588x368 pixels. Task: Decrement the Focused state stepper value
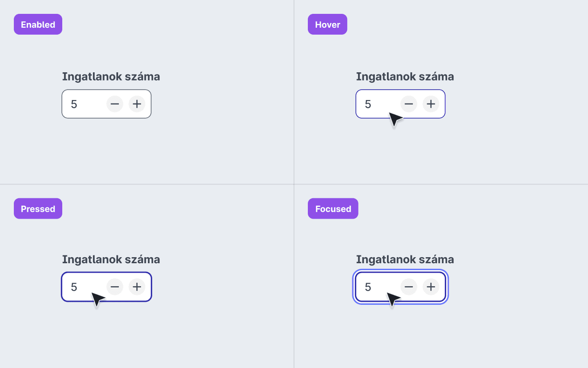[409, 287]
